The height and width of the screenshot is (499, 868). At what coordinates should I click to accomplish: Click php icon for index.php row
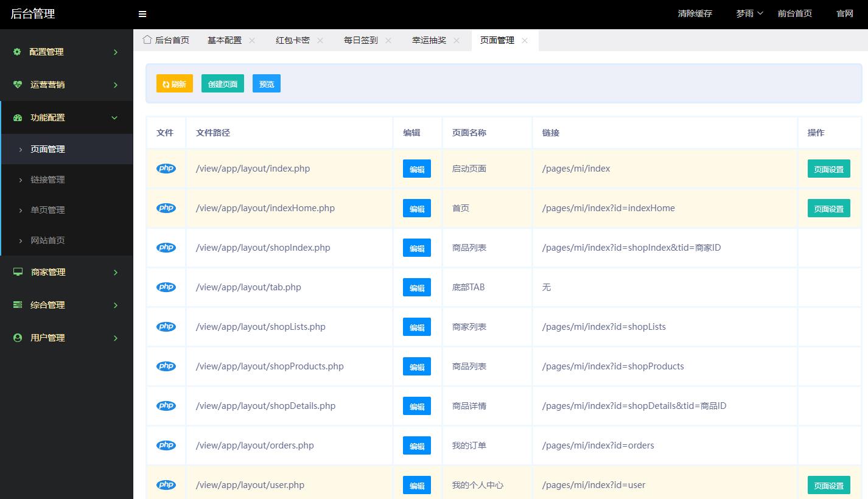(x=166, y=169)
